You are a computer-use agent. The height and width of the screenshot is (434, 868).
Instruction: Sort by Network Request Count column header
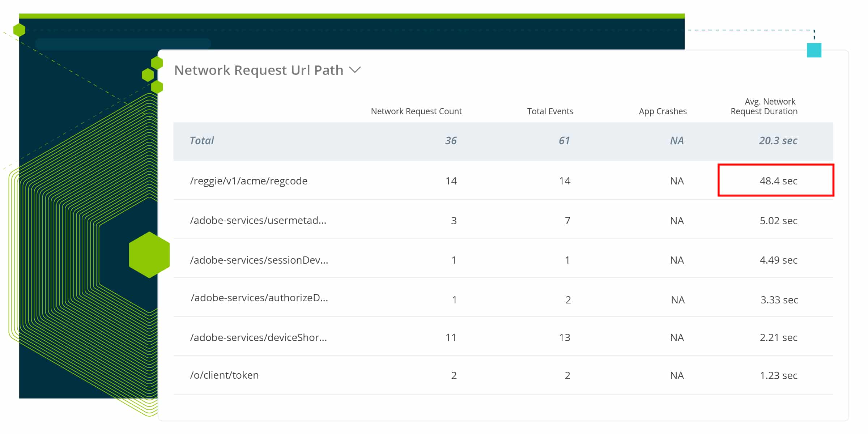click(416, 111)
